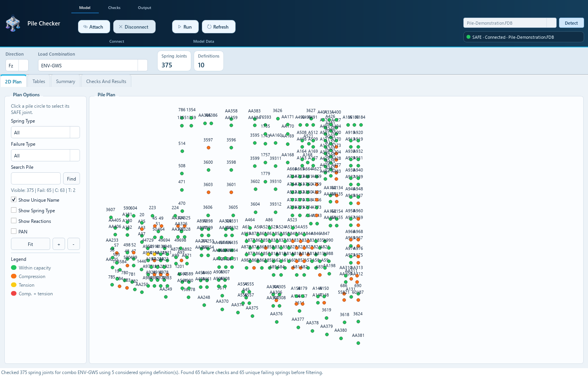Select the pile circle labeled AA376
Viewport: 588px width, 376px height.
coord(277,322)
